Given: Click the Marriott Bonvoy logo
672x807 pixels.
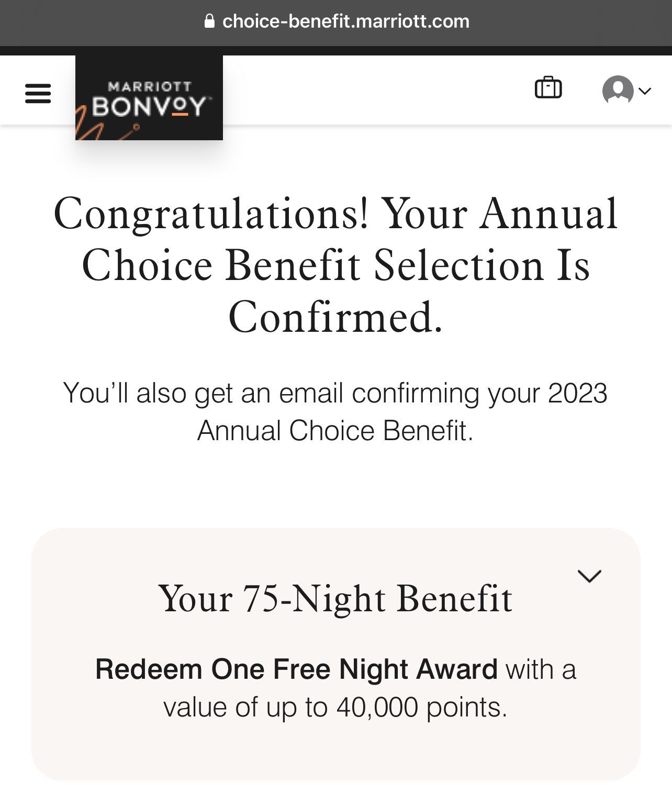Looking at the screenshot, I should click(x=149, y=98).
